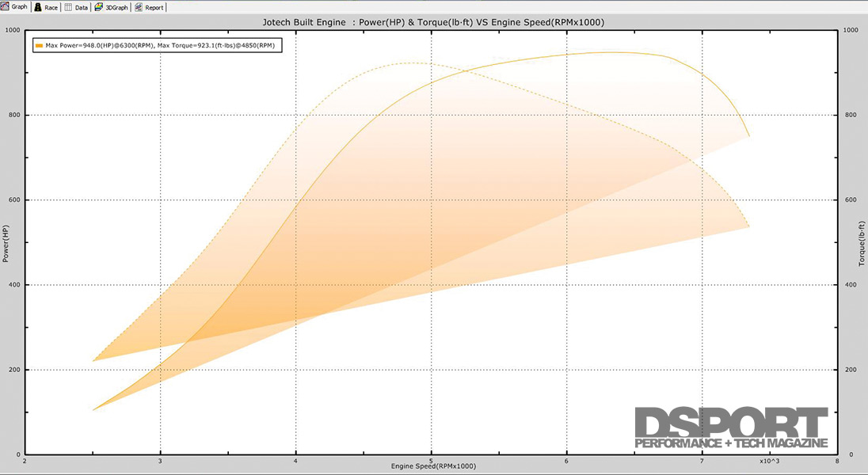The height and width of the screenshot is (475, 868).
Task: Click the Power(HP) left axis label
Action: [x=7, y=243]
